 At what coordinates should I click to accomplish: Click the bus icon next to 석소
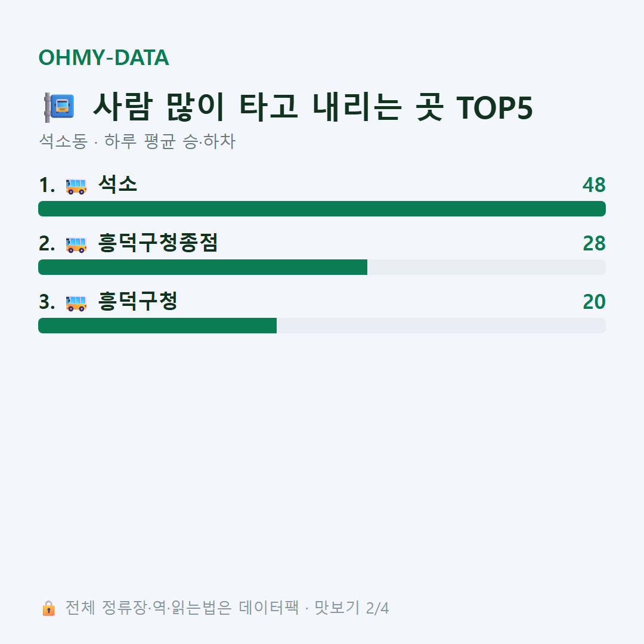(76, 185)
